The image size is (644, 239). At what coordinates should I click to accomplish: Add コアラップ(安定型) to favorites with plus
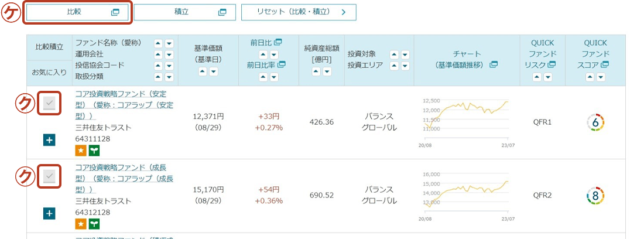(49, 141)
